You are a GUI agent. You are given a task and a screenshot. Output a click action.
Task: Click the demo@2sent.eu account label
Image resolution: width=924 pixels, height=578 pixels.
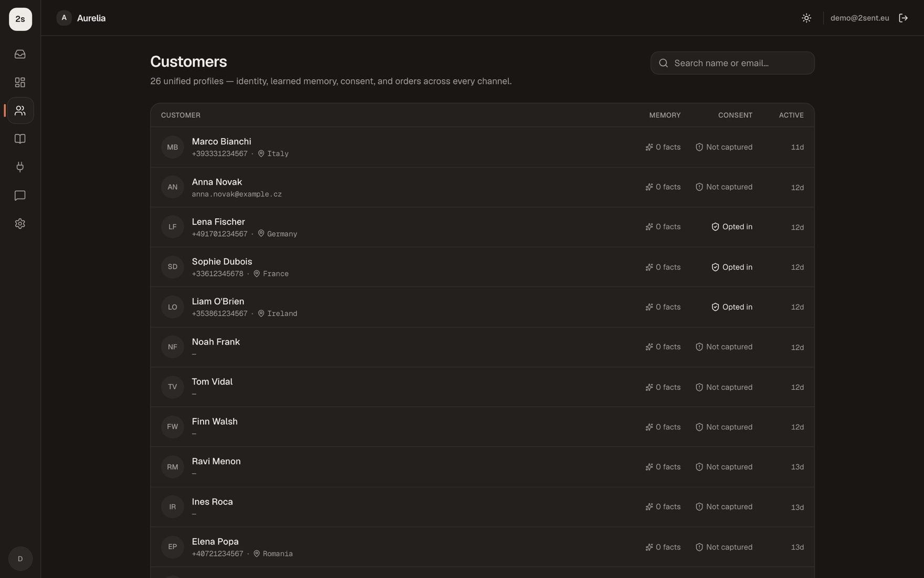click(859, 18)
